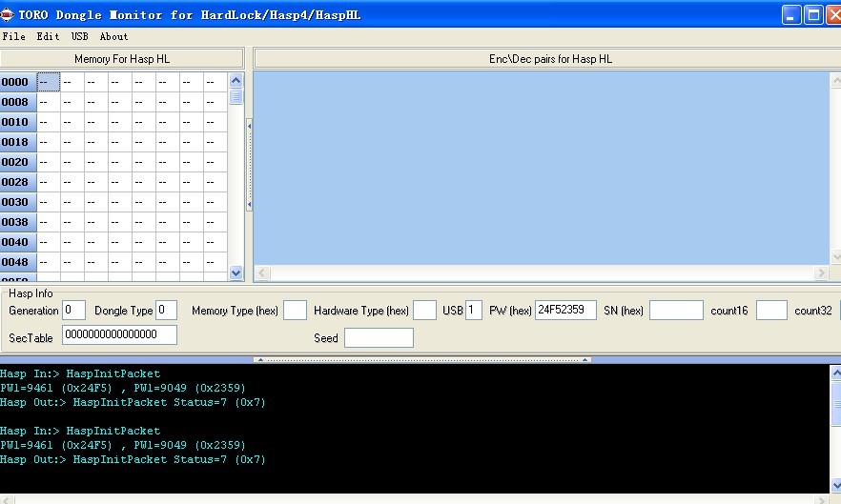This screenshot has width=841, height=504.
Task: Enc\Dec pairs horizontal scroll left arrow
Action: click(x=261, y=272)
